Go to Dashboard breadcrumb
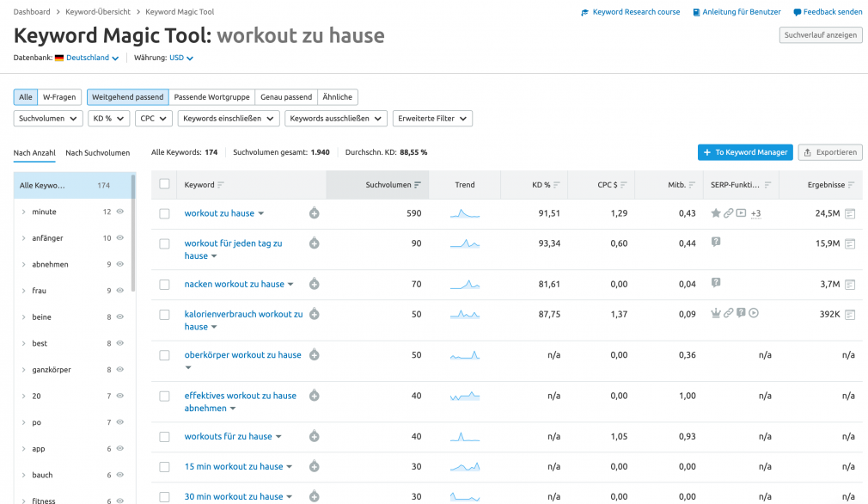 point(32,12)
